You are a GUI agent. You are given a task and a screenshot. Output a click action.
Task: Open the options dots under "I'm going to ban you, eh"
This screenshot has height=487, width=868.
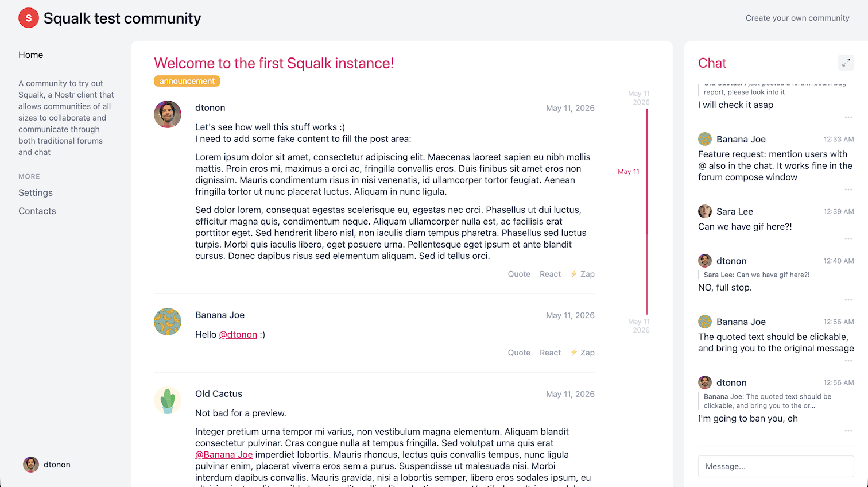[848, 431]
